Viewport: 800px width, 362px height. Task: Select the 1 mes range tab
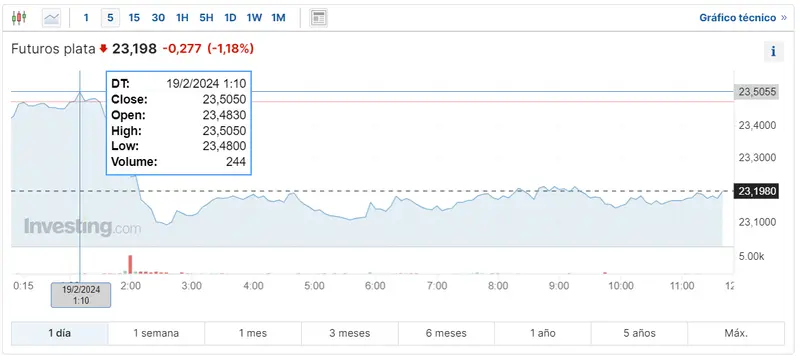pos(253,333)
